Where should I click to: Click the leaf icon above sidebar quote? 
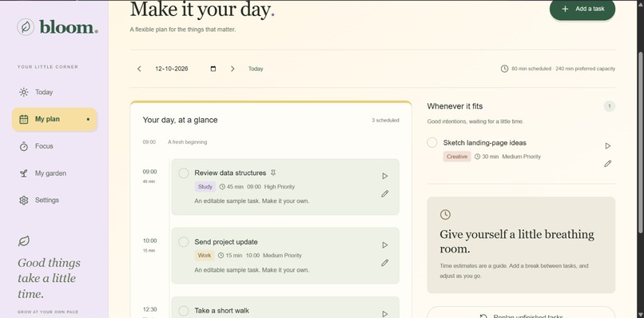(24, 240)
